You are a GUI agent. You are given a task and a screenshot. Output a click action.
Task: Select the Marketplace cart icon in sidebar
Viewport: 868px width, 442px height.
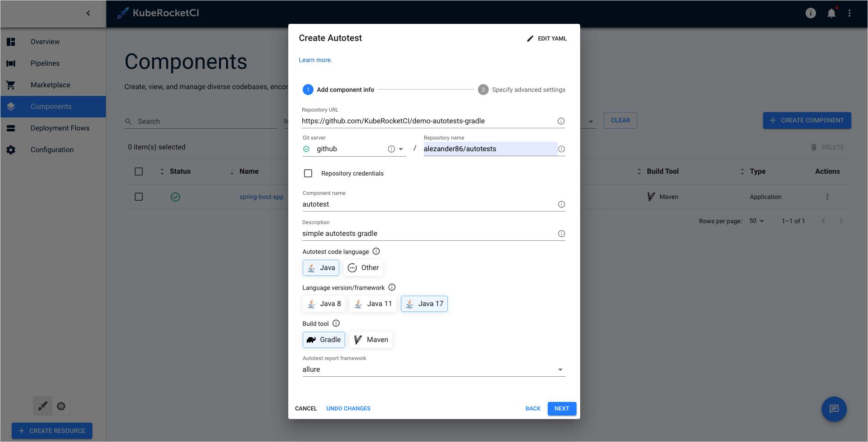11,85
